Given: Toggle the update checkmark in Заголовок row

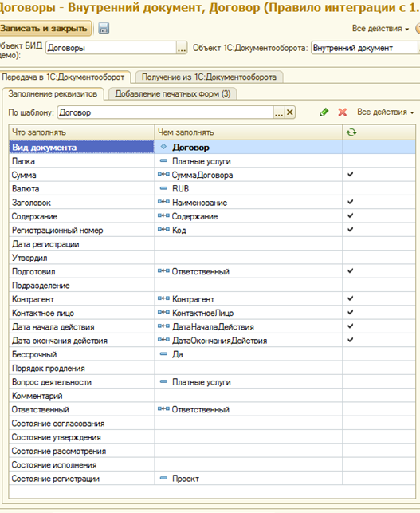Looking at the screenshot, I should [x=351, y=202].
